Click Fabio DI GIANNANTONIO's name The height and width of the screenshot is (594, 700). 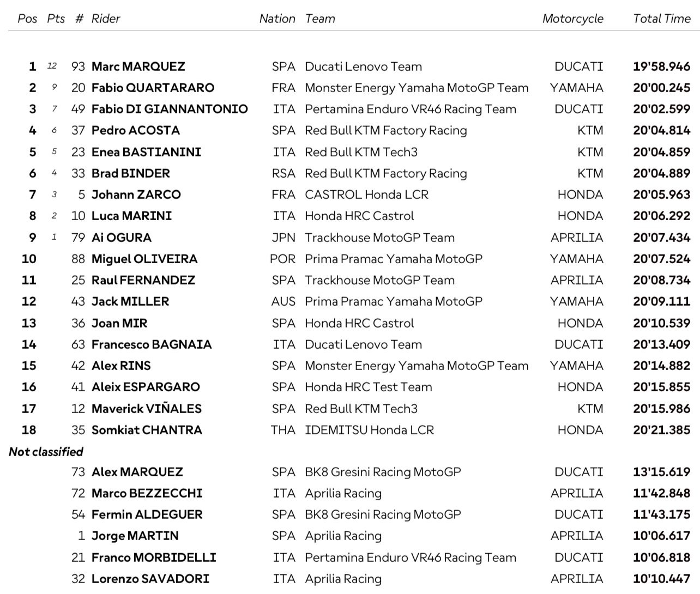point(170,109)
